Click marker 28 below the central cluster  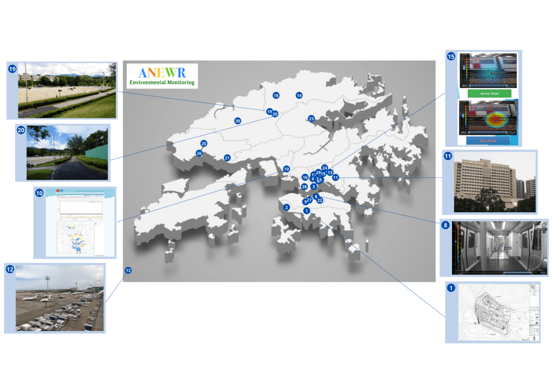[305, 187]
